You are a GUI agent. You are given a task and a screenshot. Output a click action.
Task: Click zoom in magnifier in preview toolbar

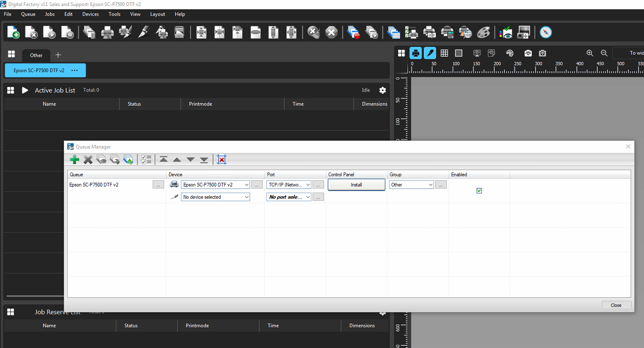[x=590, y=53]
